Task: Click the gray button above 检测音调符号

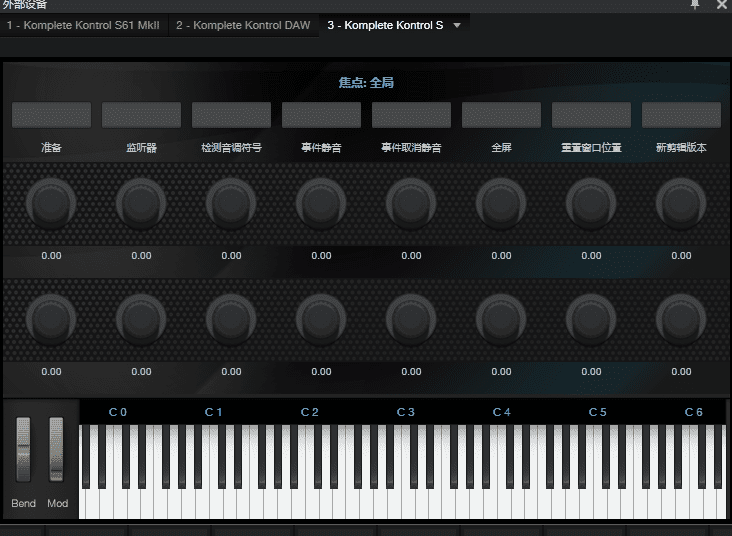Action: [232, 115]
